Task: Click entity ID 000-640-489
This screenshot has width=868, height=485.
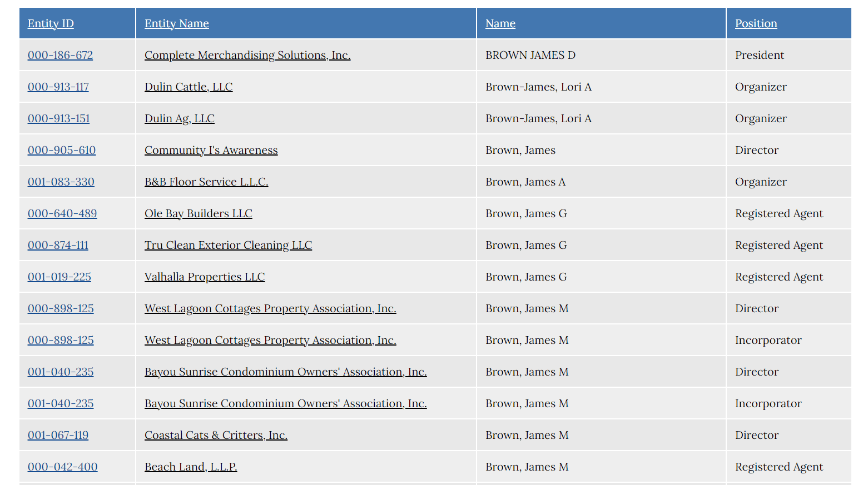Action: pyautogui.click(x=62, y=213)
